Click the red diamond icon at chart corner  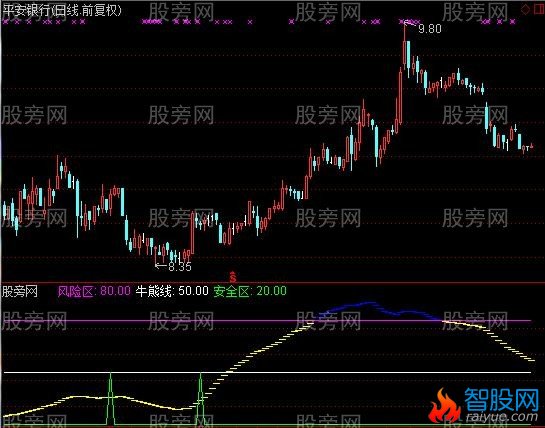525,10
